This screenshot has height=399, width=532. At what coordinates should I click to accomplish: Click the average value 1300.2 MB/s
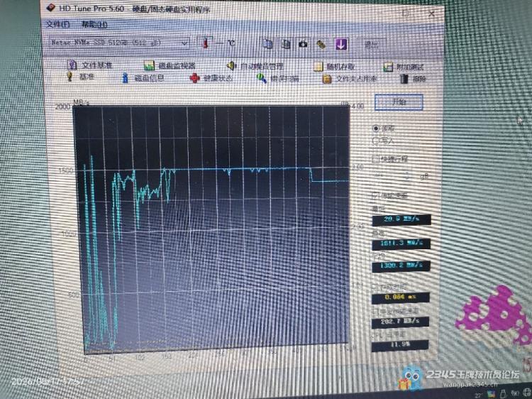[x=401, y=266]
